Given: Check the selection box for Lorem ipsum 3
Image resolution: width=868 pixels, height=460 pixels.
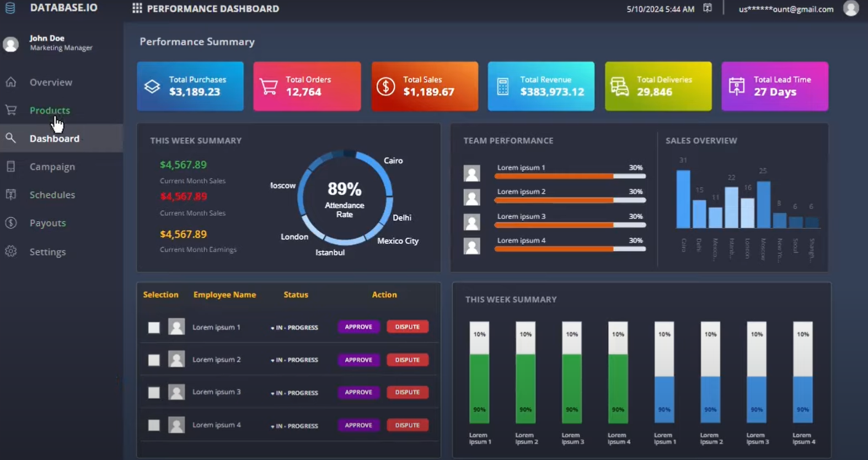Looking at the screenshot, I should coord(154,393).
